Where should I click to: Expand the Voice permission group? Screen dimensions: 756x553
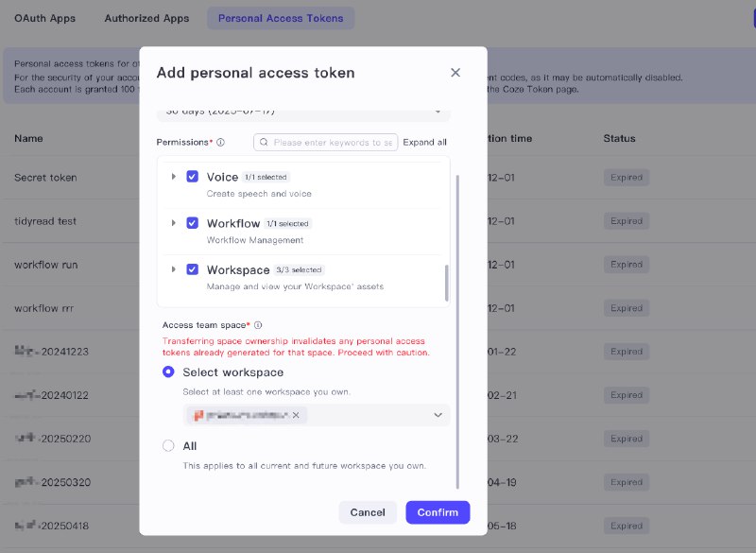(174, 177)
